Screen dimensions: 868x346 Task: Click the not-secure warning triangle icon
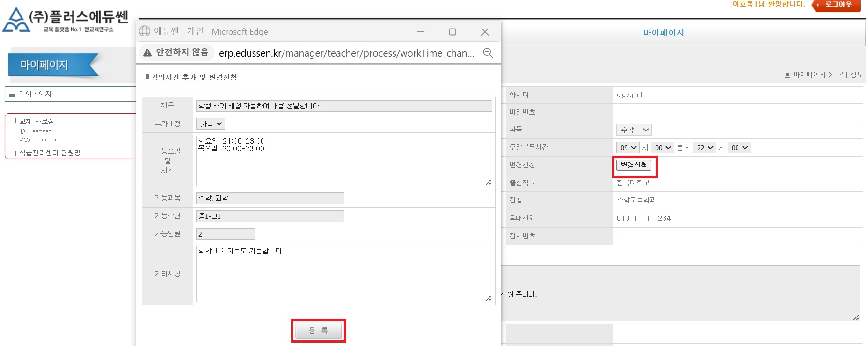(147, 52)
